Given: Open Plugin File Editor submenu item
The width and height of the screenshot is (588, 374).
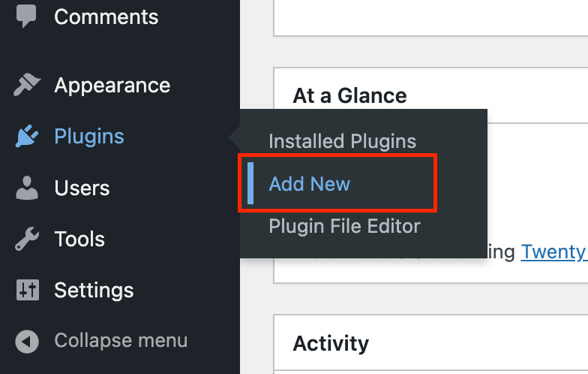Looking at the screenshot, I should coord(344,226).
